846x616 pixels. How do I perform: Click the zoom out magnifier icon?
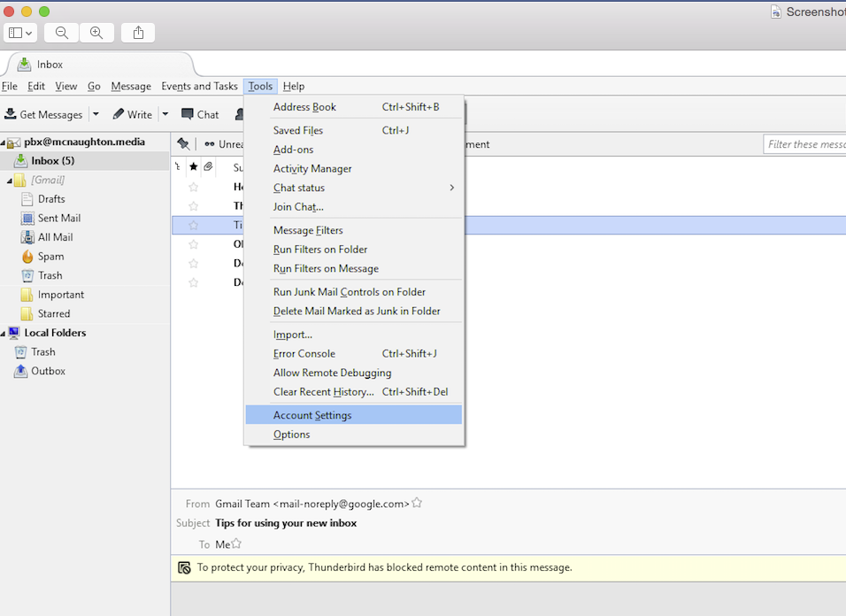(x=62, y=33)
